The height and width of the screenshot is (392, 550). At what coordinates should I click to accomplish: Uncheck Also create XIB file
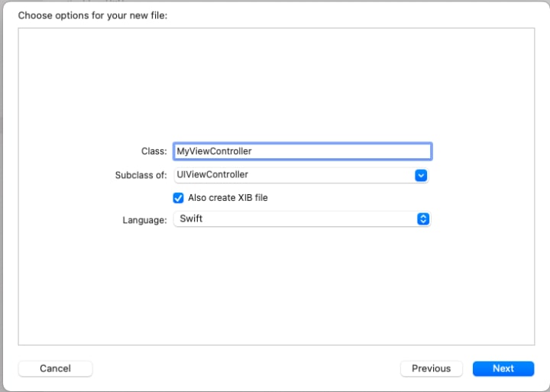(178, 198)
